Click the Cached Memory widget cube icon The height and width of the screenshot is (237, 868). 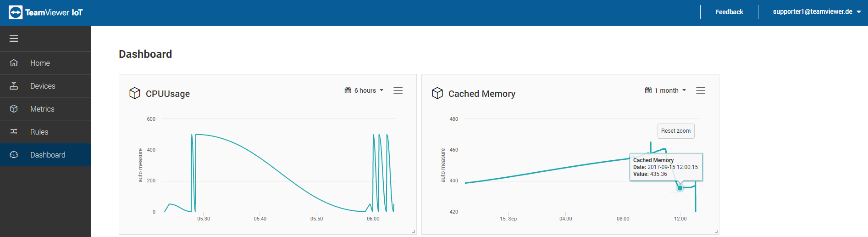(x=437, y=93)
